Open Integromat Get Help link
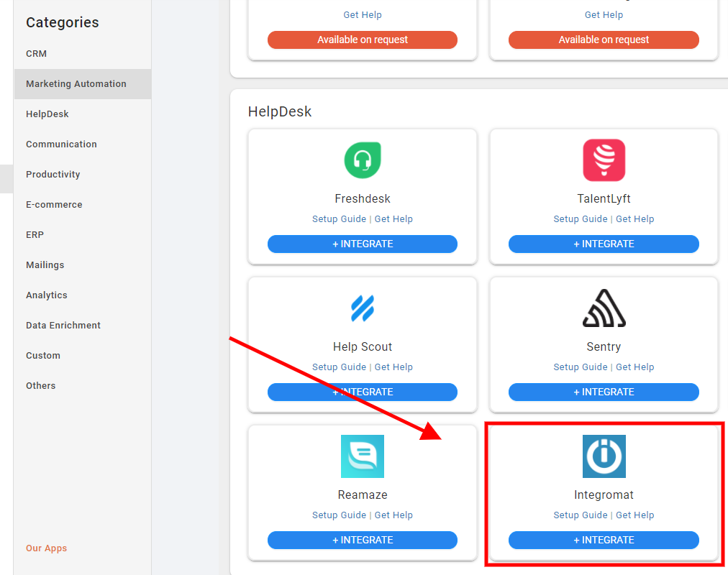Image resolution: width=728 pixels, height=575 pixels. click(x=635, y=515)
